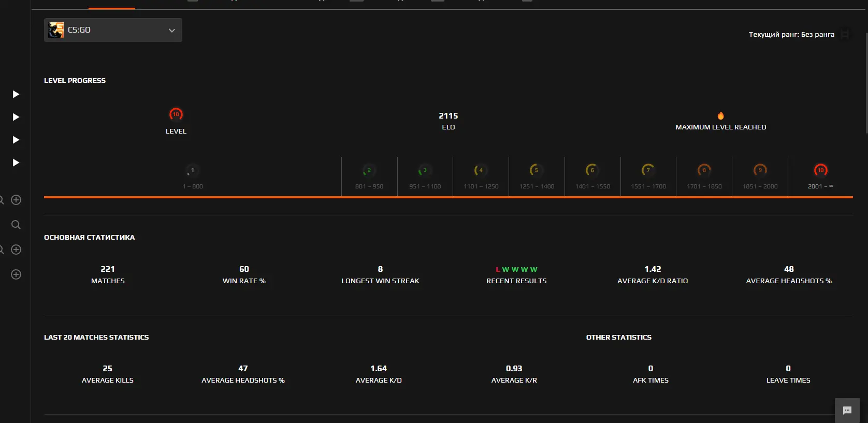Expand the topmost play arrow in left sidebar
Screen dimensions: 868x423
click(x=16, y=94)
